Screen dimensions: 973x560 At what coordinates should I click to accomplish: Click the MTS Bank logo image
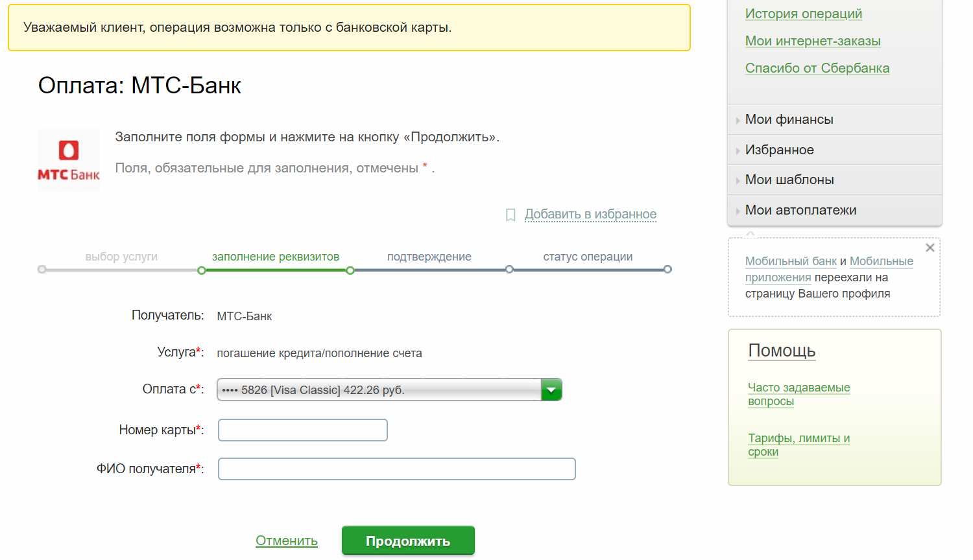click(x=69, y=160)
